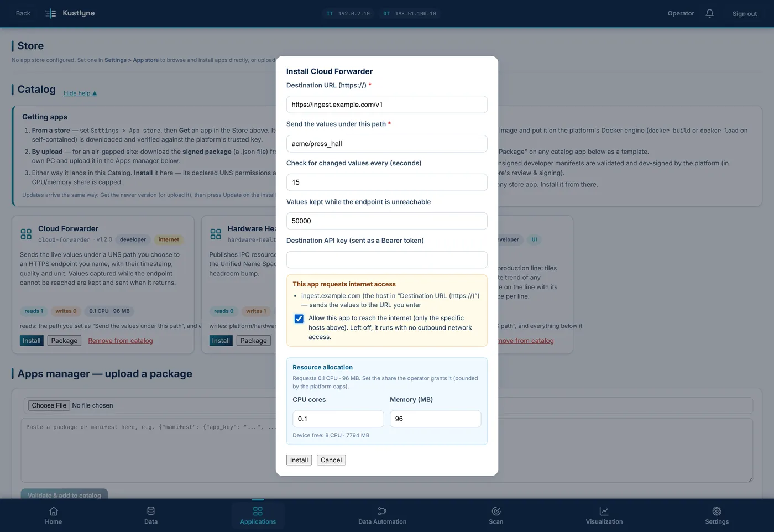Uncheck Allow this app to reach internet
This screenshot has height=532, width=774.
pos(299,319)
